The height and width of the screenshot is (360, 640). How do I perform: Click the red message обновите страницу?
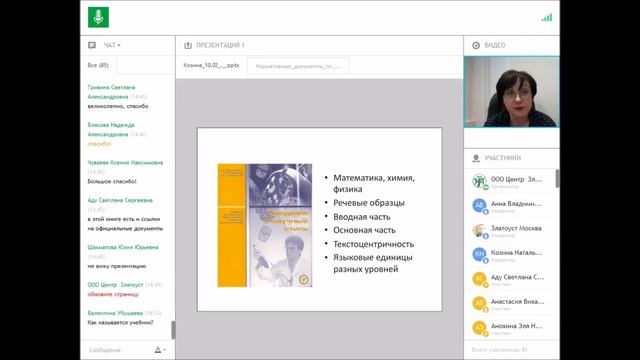click(x=113, y=294)
